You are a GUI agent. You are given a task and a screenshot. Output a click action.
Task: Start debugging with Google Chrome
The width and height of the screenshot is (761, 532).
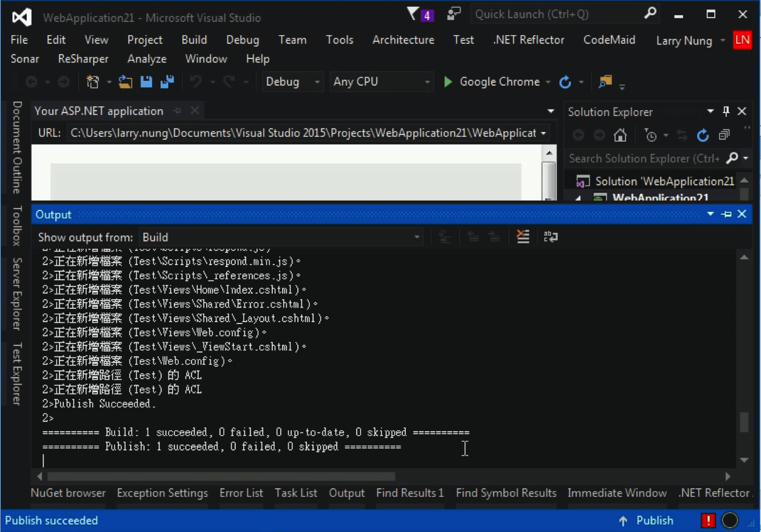pyautogui.click(x=491, y=81)
